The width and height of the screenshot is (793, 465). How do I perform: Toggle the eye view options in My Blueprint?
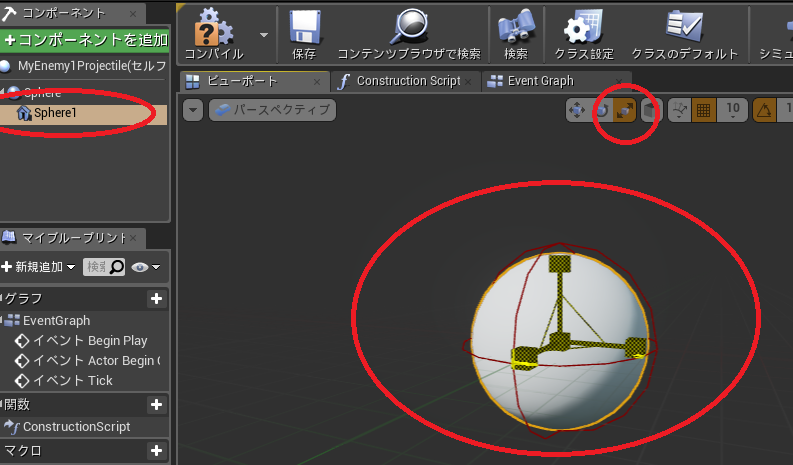[145, 267]
